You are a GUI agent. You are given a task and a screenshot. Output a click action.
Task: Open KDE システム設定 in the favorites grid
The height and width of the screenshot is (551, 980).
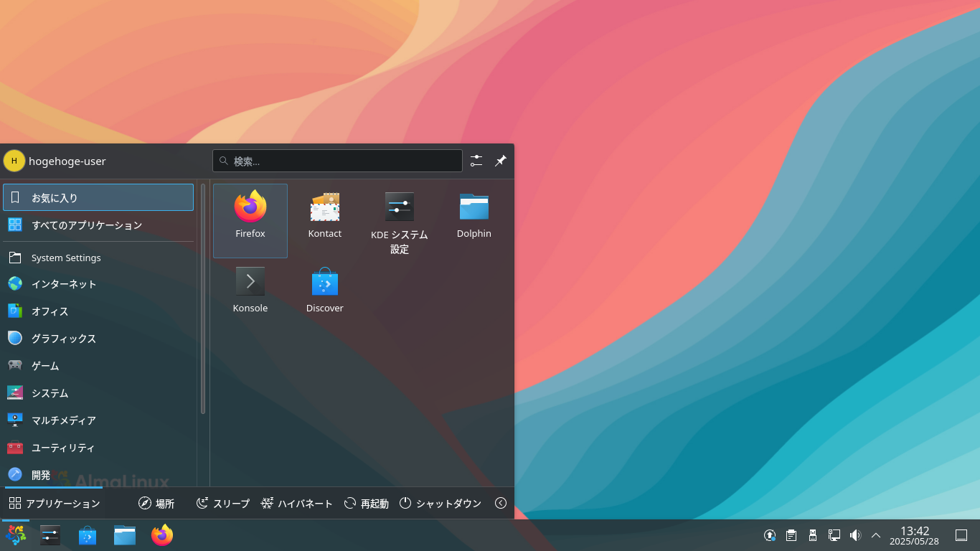tap(400, 220)
